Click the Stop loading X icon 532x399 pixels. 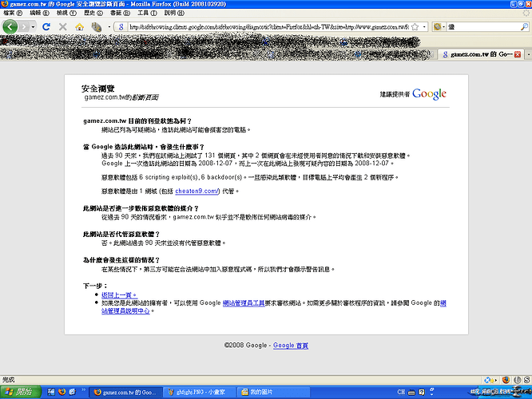pos(63,26)
